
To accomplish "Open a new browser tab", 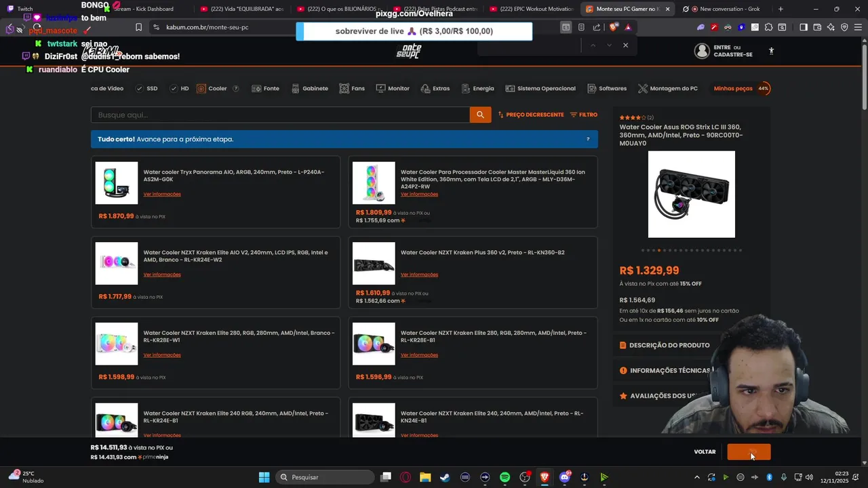I will coord(781,9).
